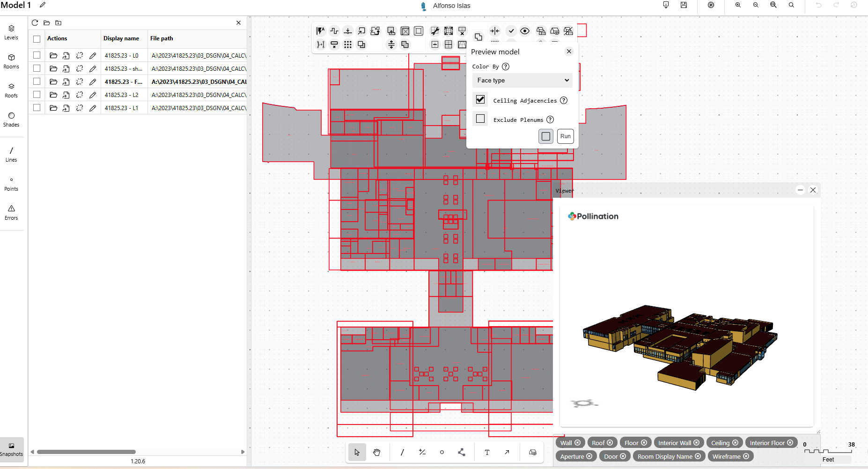The width and height of the screenshot is (868, 469).
Task: Click the eye visibility icon in toolbar
Action: click(525, 31)
